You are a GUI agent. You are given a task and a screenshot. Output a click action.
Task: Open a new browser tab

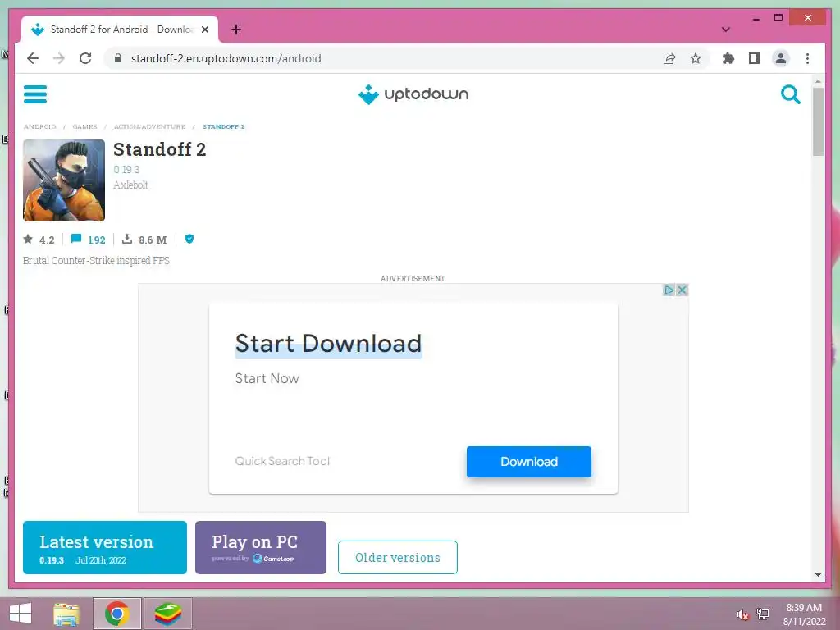[x=236, y=30]
